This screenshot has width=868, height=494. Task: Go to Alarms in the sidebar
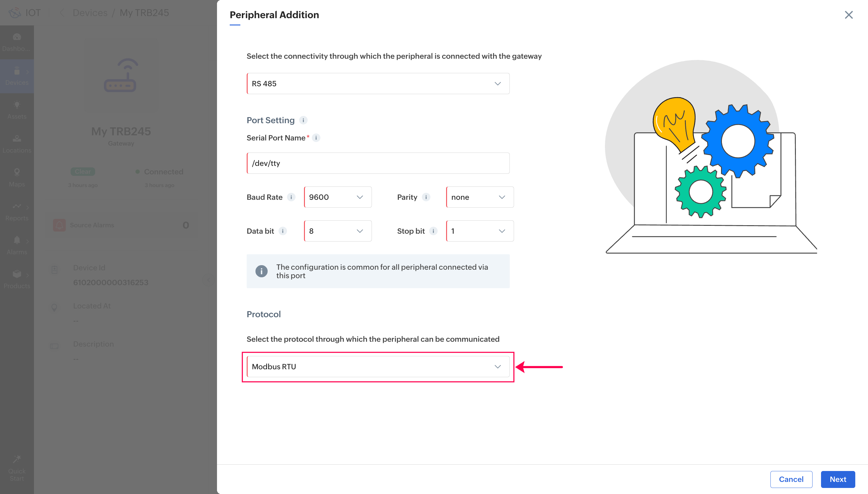click(x=17, y=245)
